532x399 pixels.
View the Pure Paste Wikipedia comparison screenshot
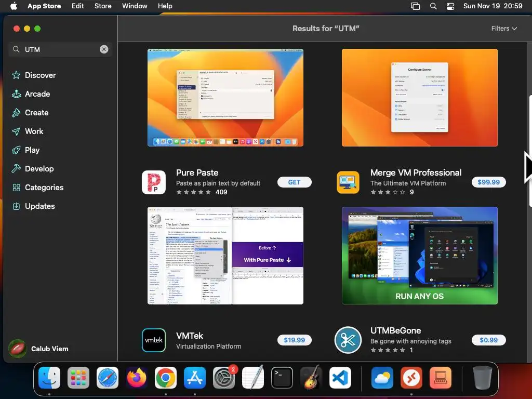[x=225, y=256]
